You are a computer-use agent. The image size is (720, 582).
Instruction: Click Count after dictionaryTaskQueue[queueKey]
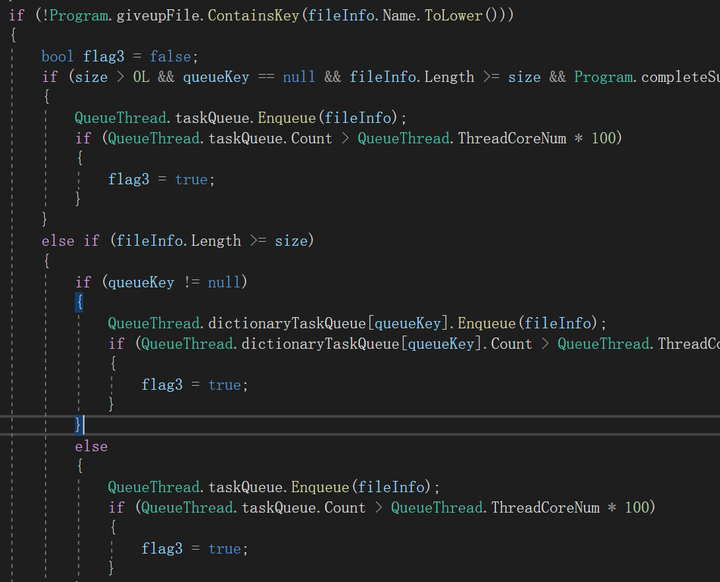[511, 344]
